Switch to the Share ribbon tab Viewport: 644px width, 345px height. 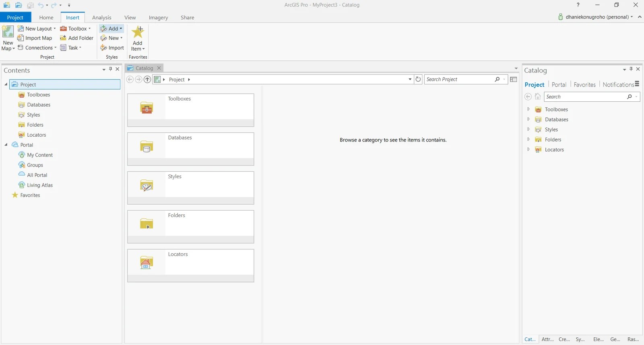tap(187, 17)
